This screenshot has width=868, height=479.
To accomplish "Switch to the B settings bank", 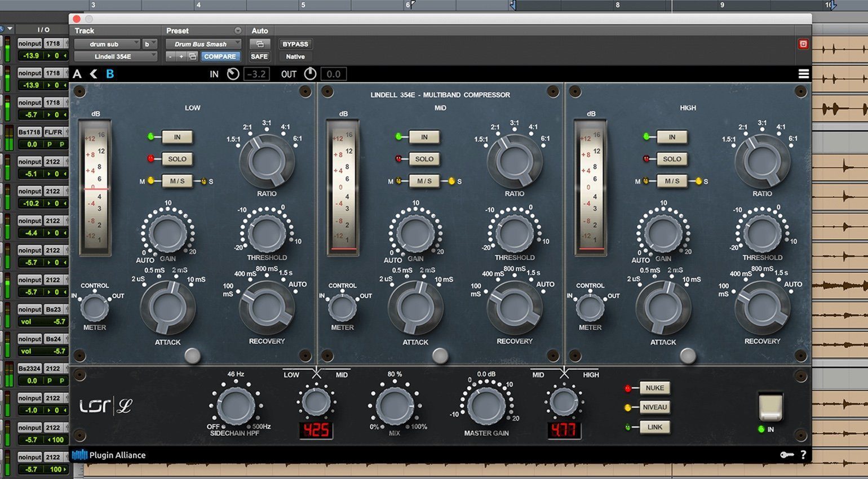I will (110, 74).
